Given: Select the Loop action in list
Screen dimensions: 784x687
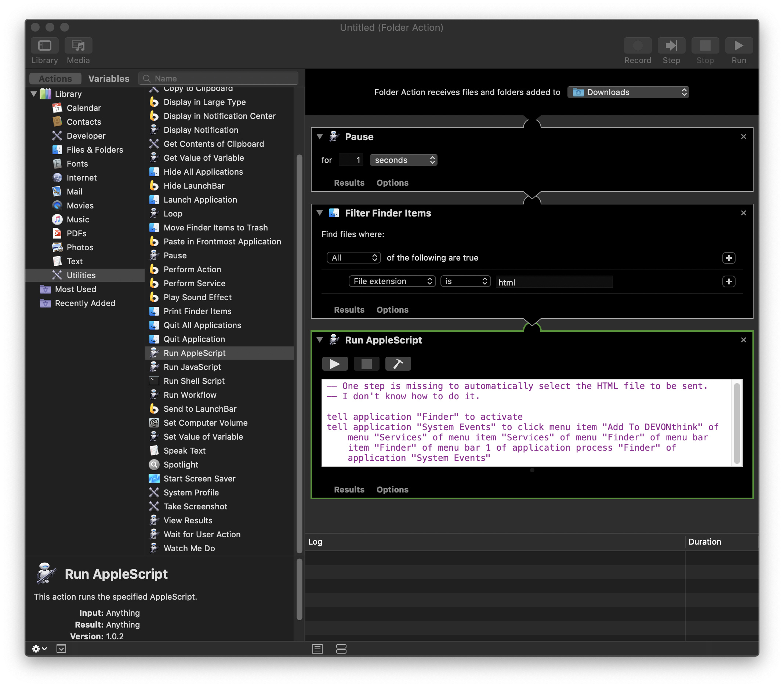Looking at the screenshot, I should [173, 214].
